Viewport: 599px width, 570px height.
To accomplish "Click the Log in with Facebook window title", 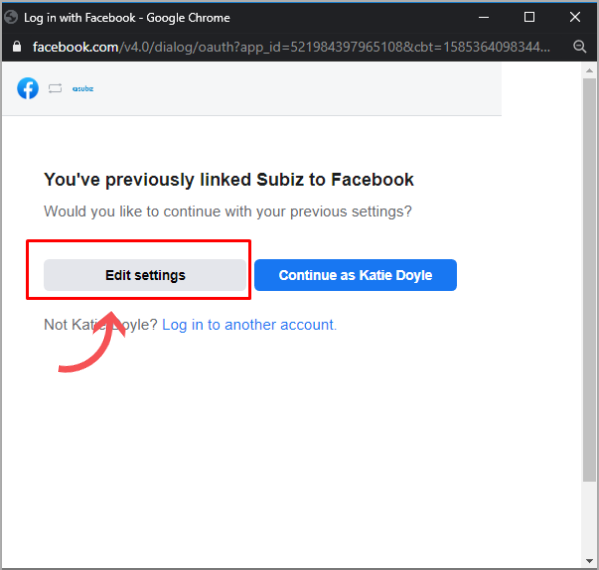I will 127,18.
